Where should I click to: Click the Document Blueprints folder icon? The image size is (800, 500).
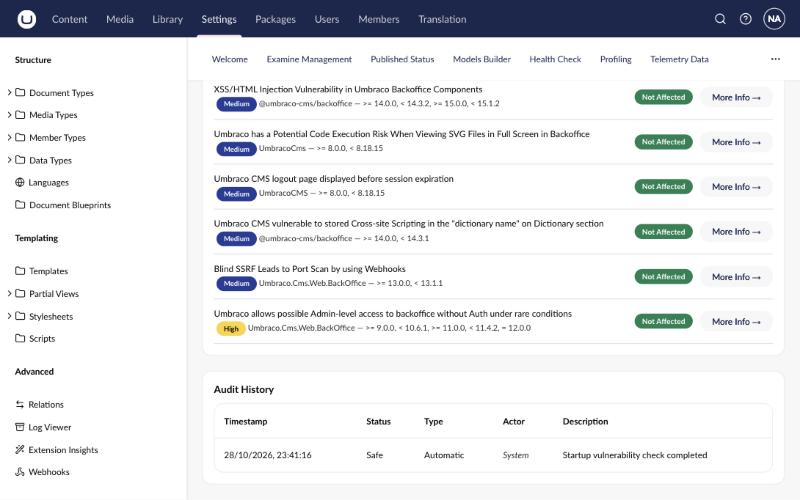click(20, 205)
